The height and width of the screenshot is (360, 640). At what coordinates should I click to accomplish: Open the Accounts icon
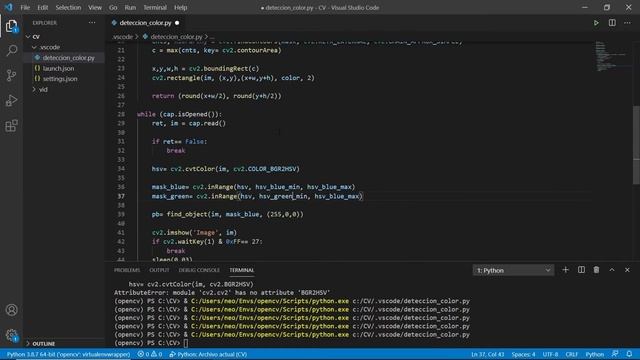click(x=11, y=310)
